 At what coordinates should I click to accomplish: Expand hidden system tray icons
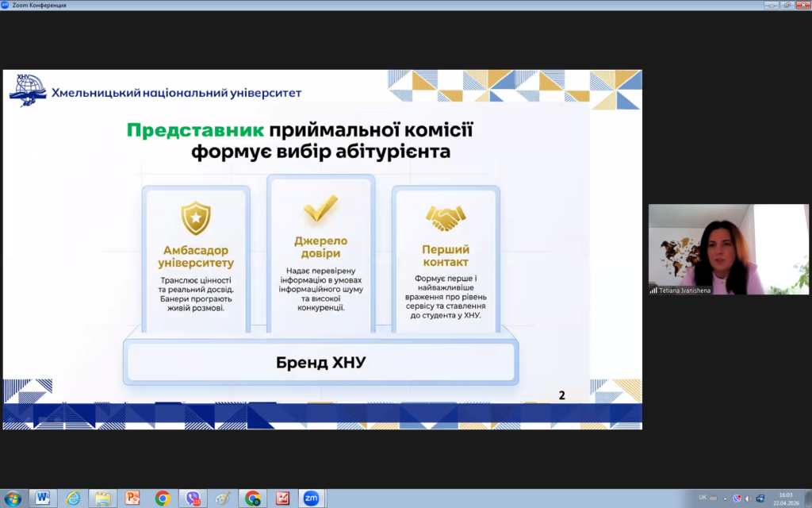[x=725, y=498]
